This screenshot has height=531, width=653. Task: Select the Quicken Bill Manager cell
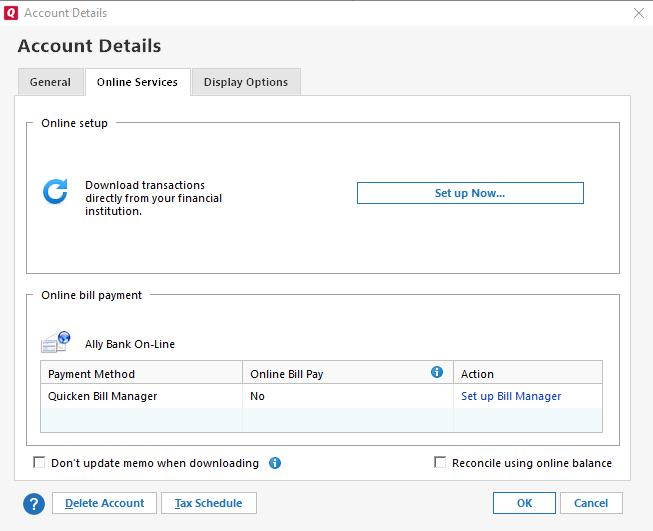tap(142, 396)
